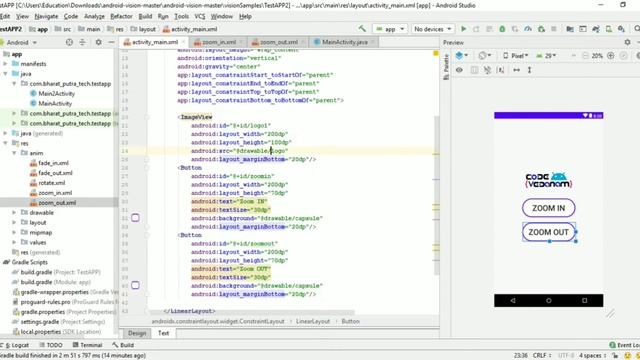This screenshot has width=640, height=360.
Task: Open the Build tool window
Action: [123, 345]
